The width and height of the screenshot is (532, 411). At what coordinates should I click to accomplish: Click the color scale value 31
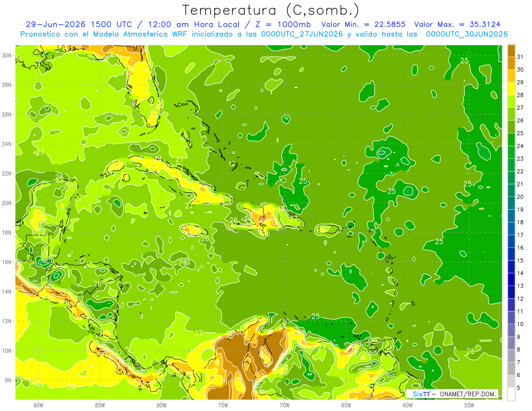point(520,57)
